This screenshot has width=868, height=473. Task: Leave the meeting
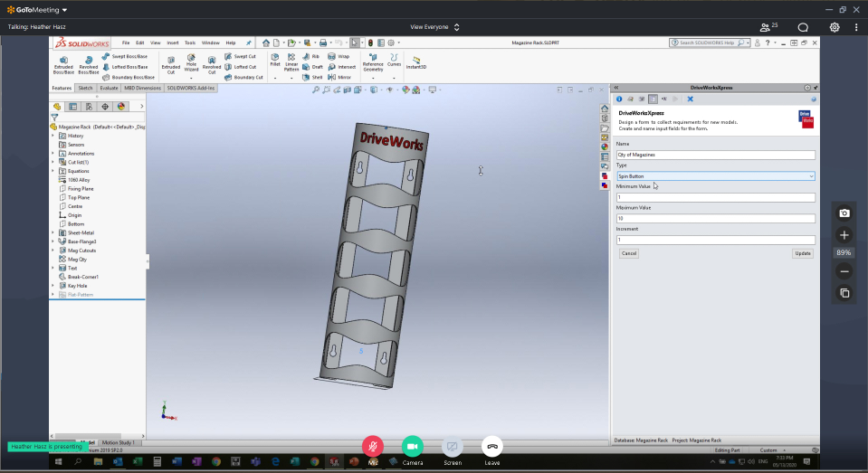(x=492, y=447)
